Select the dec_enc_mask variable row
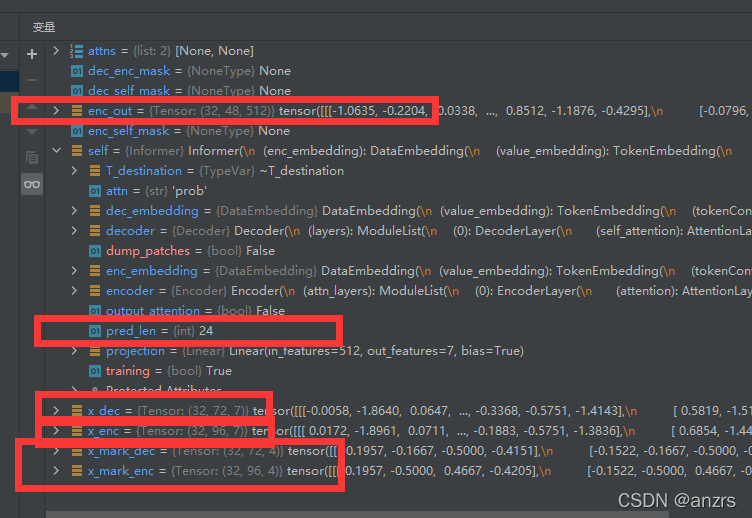The height and width of the screenshot is (518, 752). point(399,71)
